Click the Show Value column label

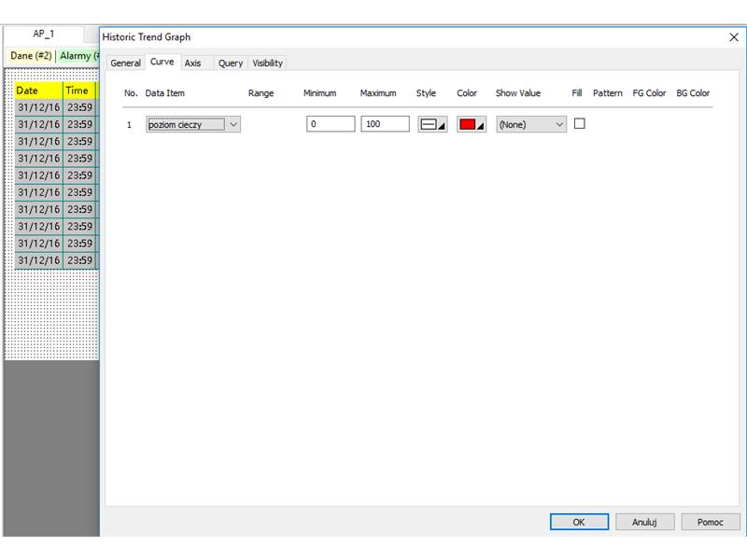pos(518,92)
